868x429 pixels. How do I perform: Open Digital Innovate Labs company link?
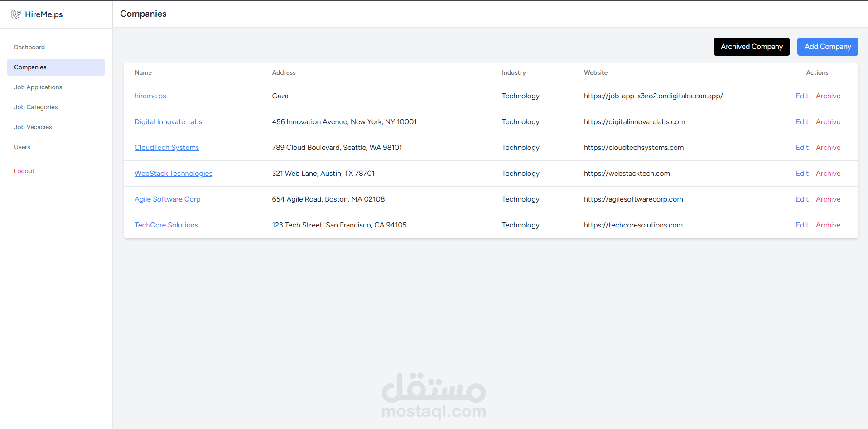[168, 122]
